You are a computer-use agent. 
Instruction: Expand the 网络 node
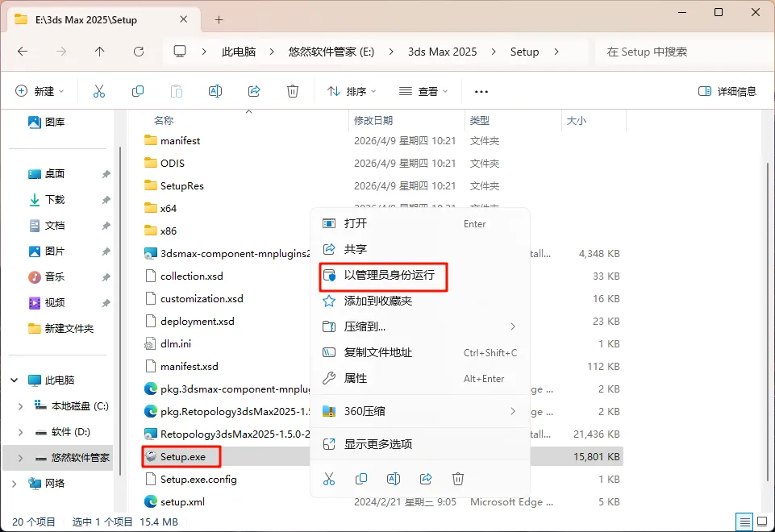click(15, 484)
